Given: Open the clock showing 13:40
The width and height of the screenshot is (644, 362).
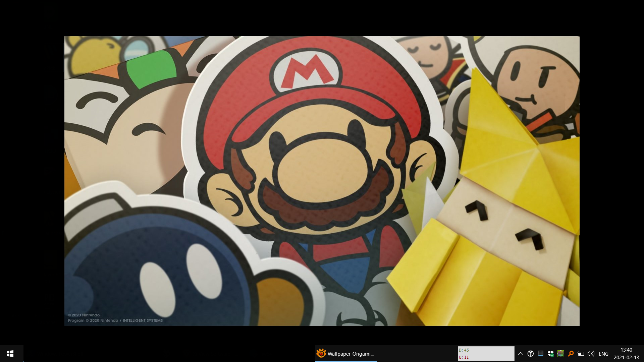Looking at the screenshot, I should click(x=626, y=350).
